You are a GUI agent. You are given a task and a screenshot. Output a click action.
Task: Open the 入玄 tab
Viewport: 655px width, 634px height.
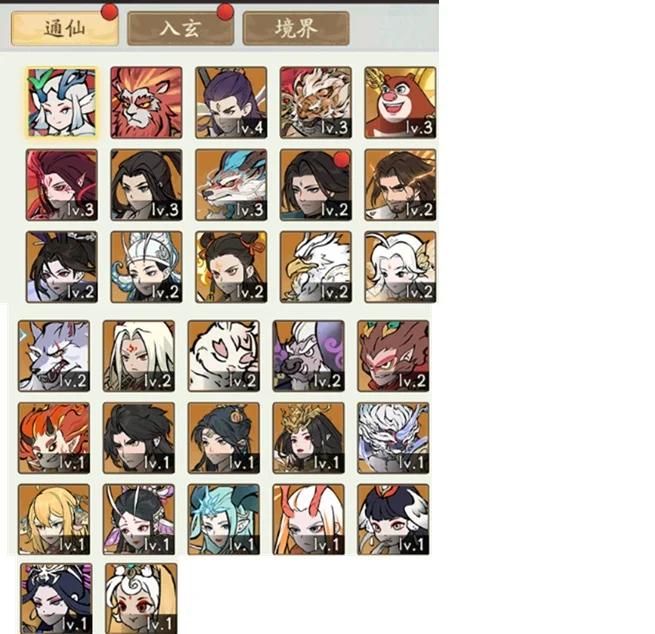click(x=180, y=28)
